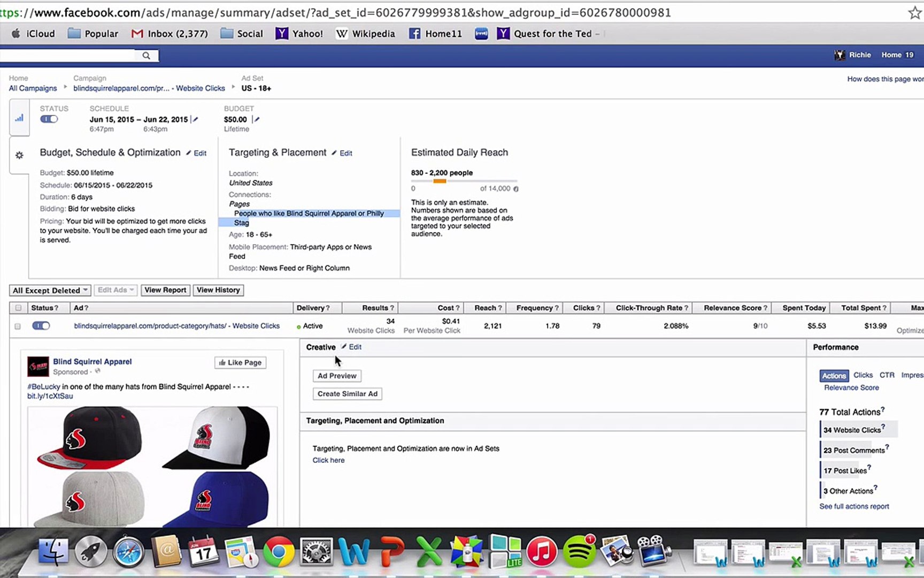Viewport: 924px width, 578px height.
Task: Expand the Edit Ads dropdown
Action: [x=115, y=290]
